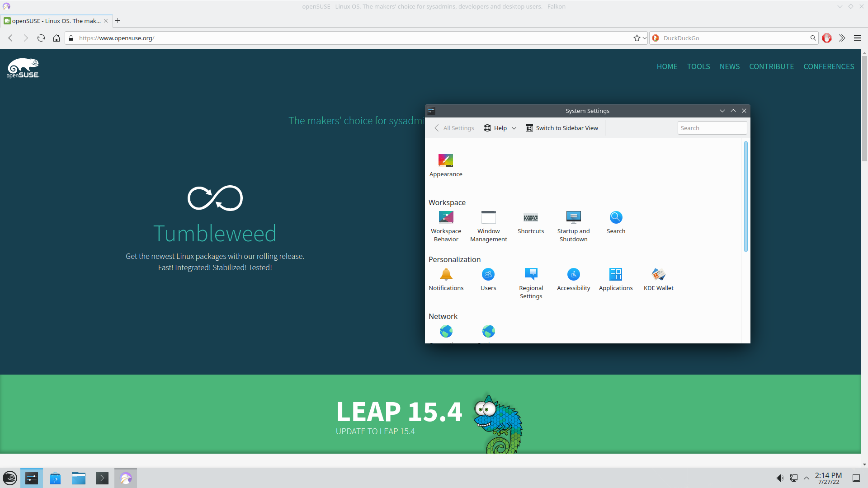Image resolution: width=868 pixels, height=488 pixels.
Task: Click the System Settings search field
Action: pyautogui.click(x=712, y=128)
